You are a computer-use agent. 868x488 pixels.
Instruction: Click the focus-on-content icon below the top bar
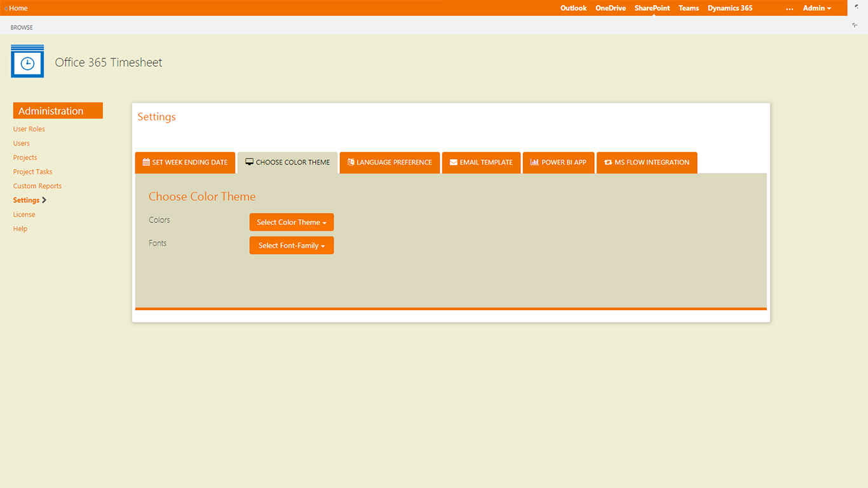click(x=855, y=25)
